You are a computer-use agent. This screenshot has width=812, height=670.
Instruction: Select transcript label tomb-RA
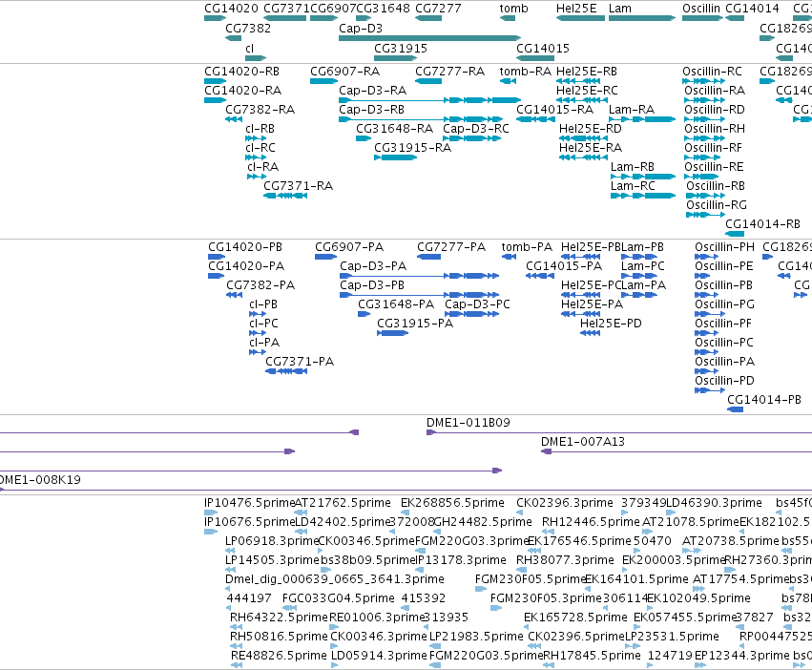pos(525,71)
